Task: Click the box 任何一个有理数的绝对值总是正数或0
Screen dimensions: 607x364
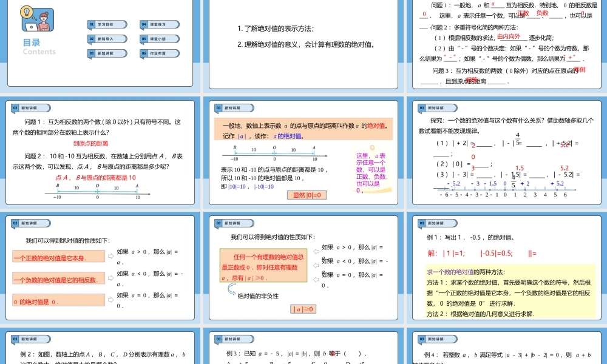Action: coord(263,265)
